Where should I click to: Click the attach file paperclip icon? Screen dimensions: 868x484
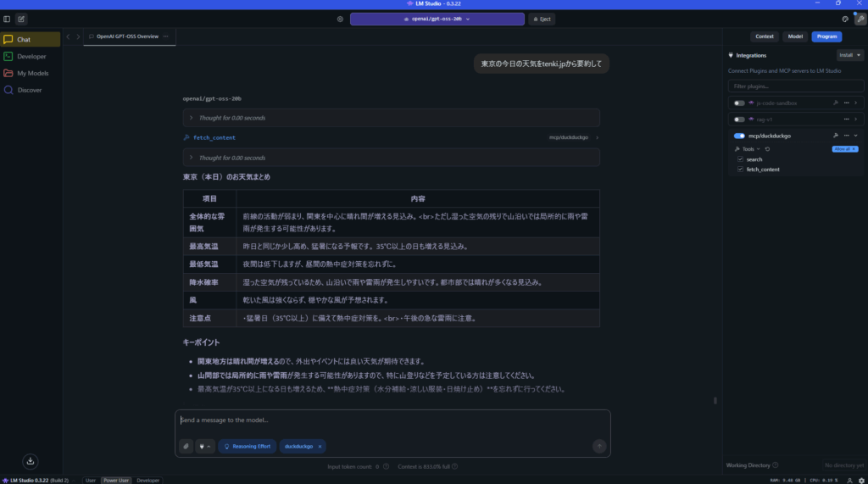pyautogui.click(x=186, y=446)
